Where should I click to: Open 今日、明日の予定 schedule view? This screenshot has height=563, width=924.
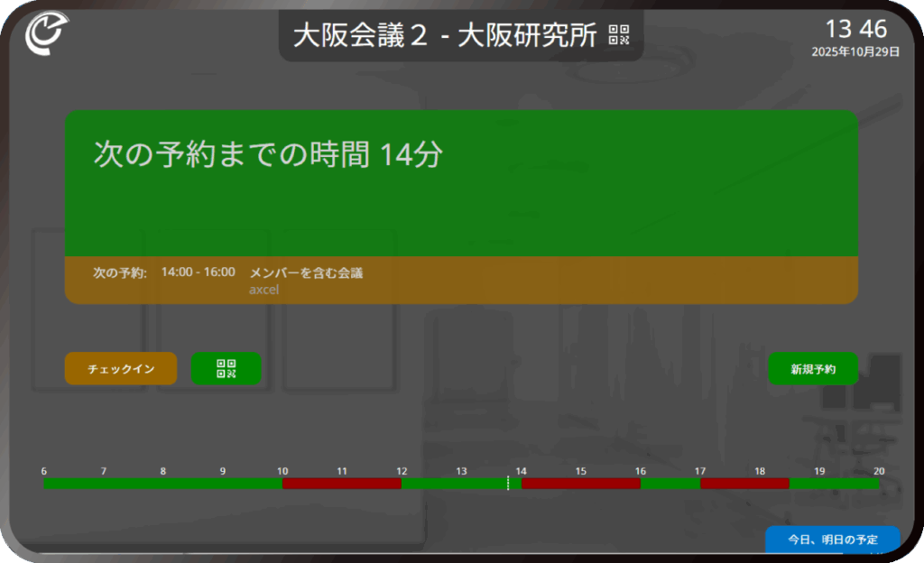pyautogui.click(x=832, y=539)
